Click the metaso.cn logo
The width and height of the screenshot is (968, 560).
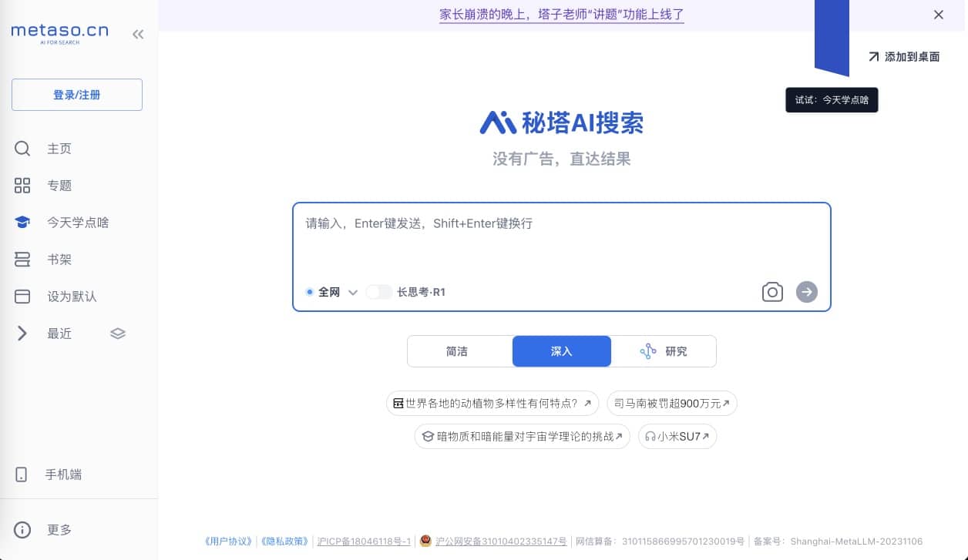(x=59, y=33)
